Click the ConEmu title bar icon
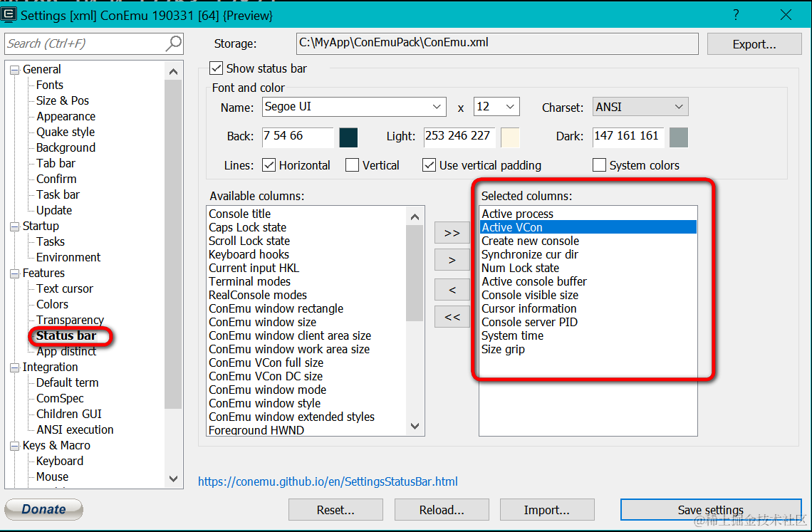This screenshot has height=532, width=812. tap(9, 14)
